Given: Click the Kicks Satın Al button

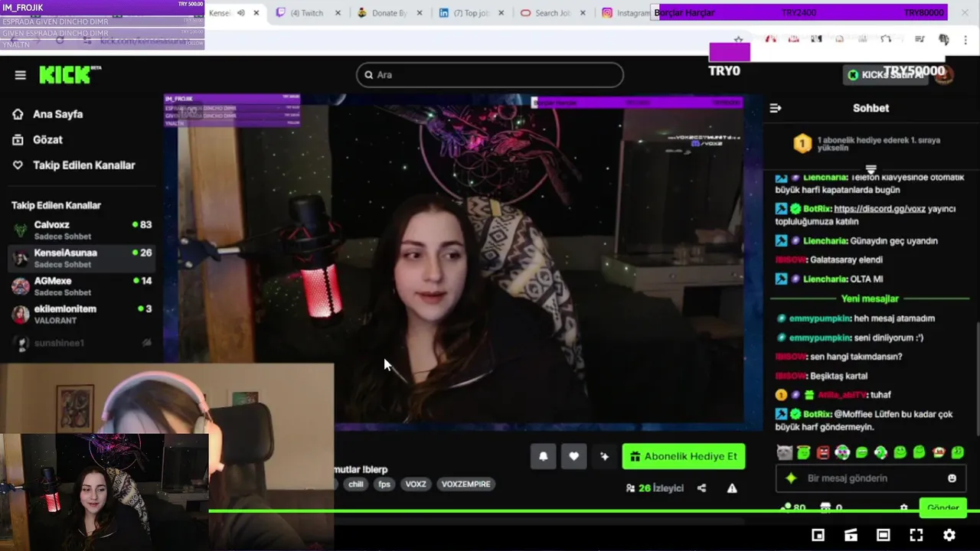Looking at the screenshot, I should point(887,75).
